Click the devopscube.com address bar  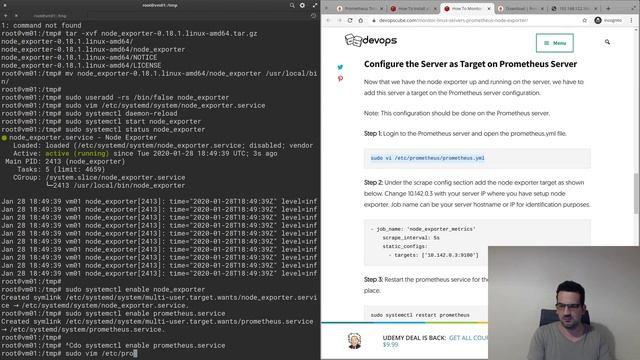[x=476, y=20]
